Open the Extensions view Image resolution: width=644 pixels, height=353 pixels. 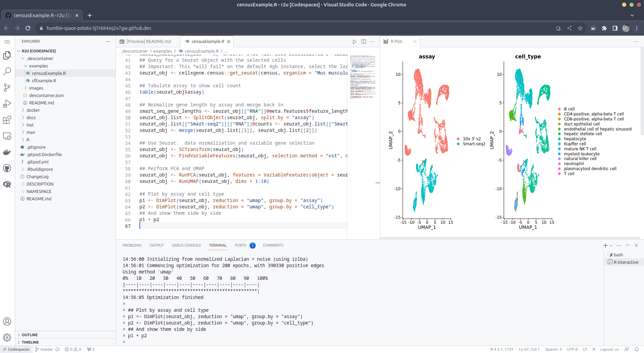pyautogui.click(x=7, y=120)
